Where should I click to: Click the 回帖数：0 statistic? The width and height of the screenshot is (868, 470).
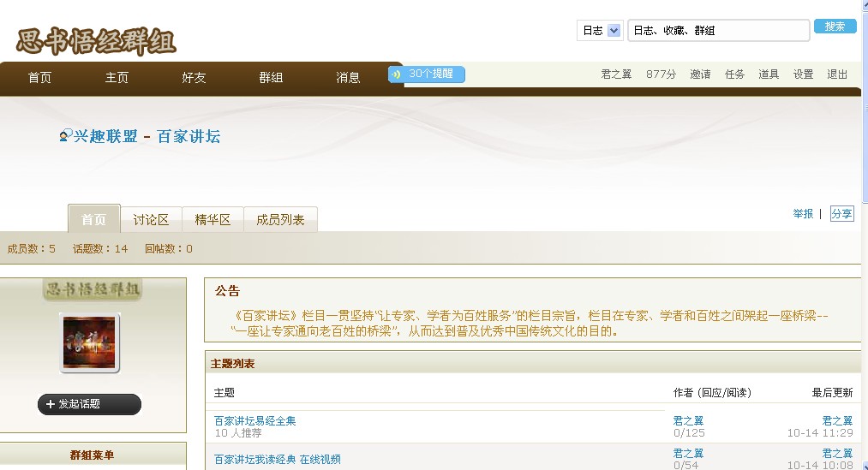[x=168, y=249]
